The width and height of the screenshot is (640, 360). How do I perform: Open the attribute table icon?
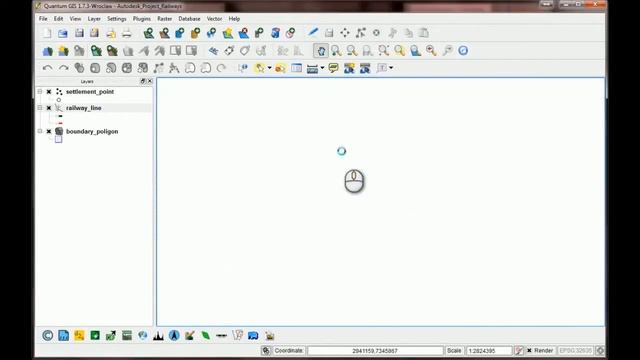pos(297,68)
